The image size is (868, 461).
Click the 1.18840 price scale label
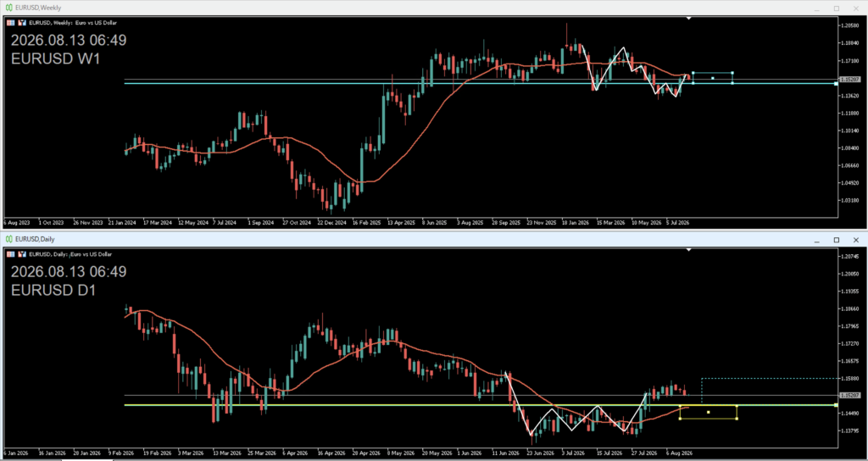pyautogui.click(x=849, y=43)
